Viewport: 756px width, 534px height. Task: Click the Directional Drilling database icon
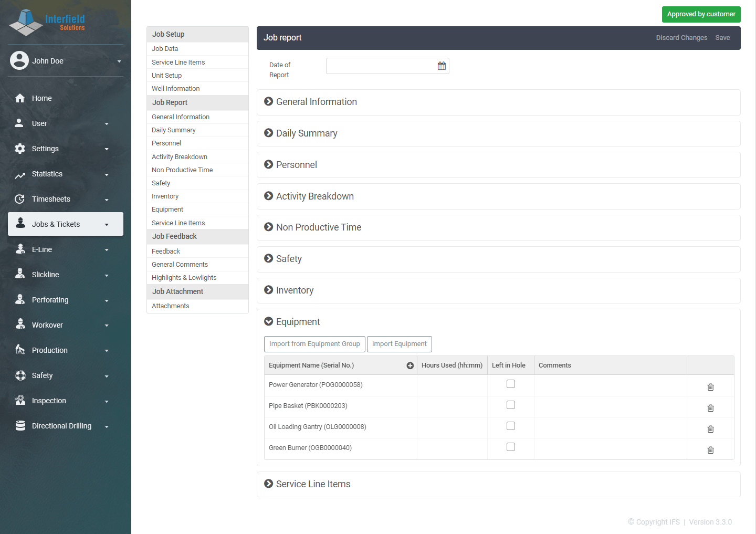pos(20,425)
